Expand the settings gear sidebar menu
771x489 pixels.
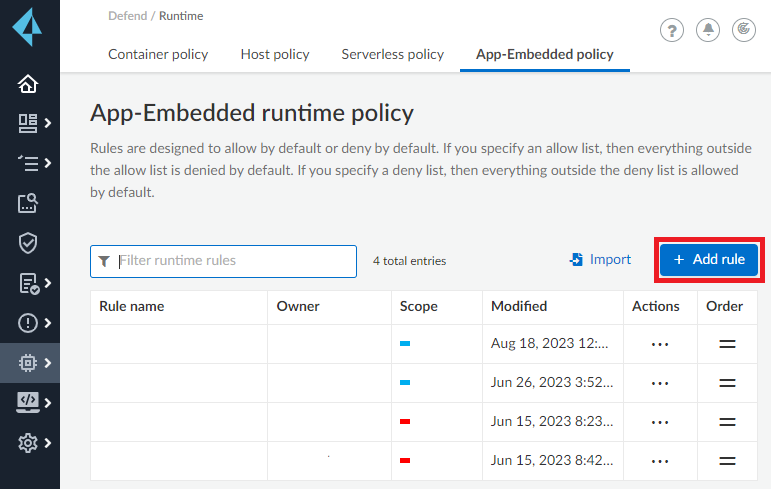tap(34, 442)
